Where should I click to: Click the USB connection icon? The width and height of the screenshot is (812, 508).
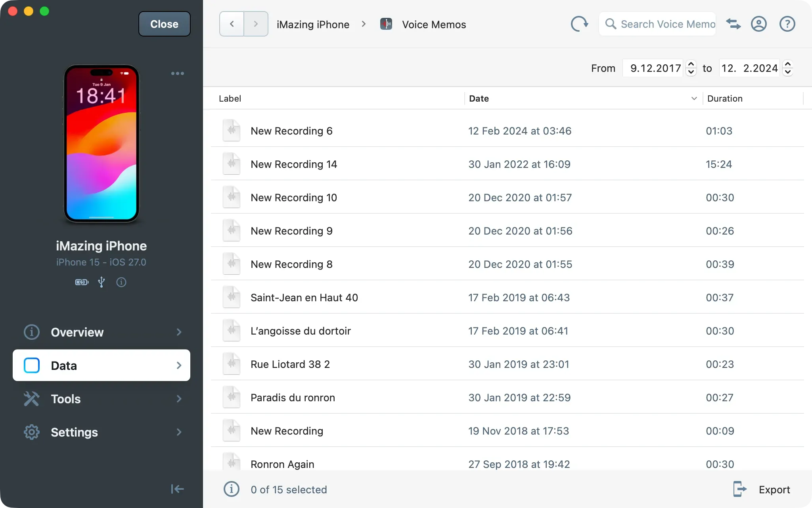click(101, 282)
